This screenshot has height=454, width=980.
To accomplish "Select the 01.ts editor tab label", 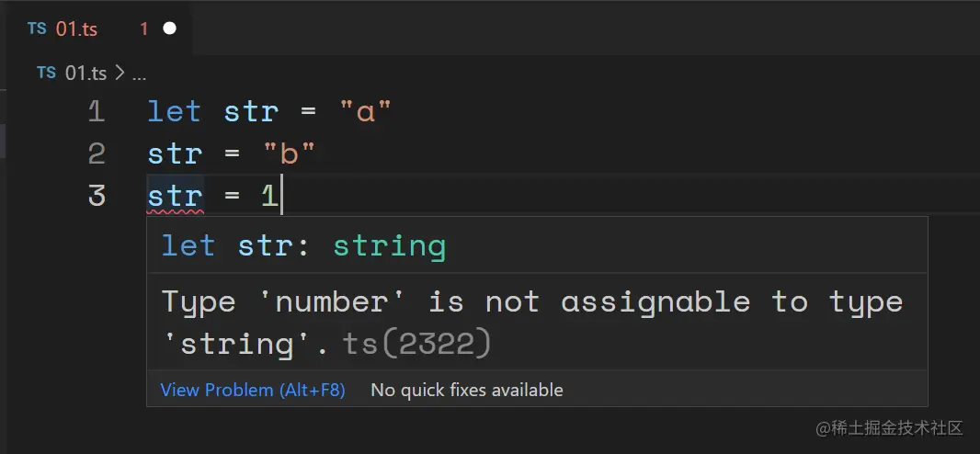I will click(76, 28).
